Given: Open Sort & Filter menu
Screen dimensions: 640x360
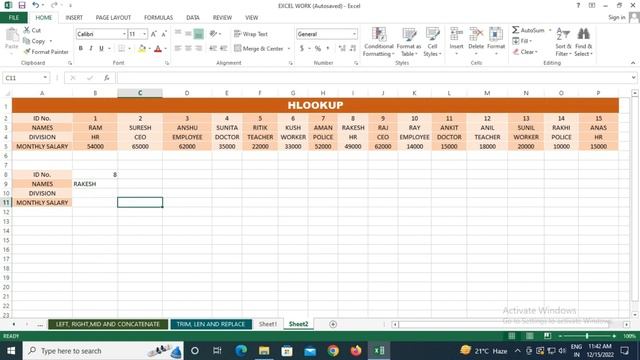Looking at the screenshot, I should tap(563, 42).
